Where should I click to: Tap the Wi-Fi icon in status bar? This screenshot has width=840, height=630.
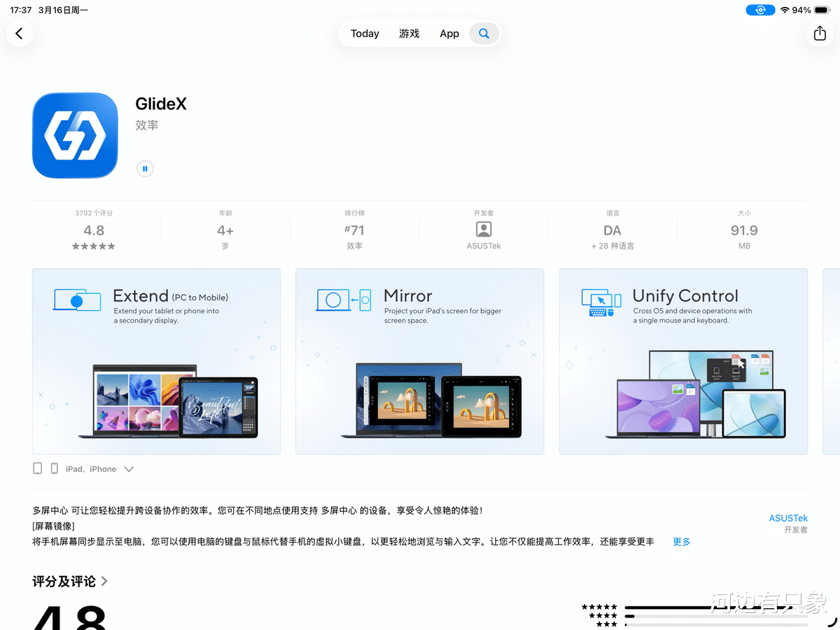[785, 10]
